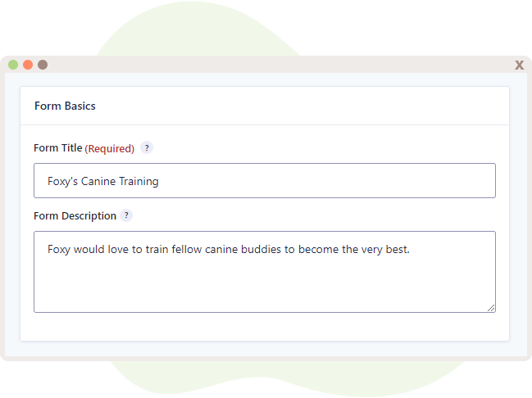Click the Form Description help question mark icon
The height and width of the screenshot is (398, 532).
coord(126,215)
